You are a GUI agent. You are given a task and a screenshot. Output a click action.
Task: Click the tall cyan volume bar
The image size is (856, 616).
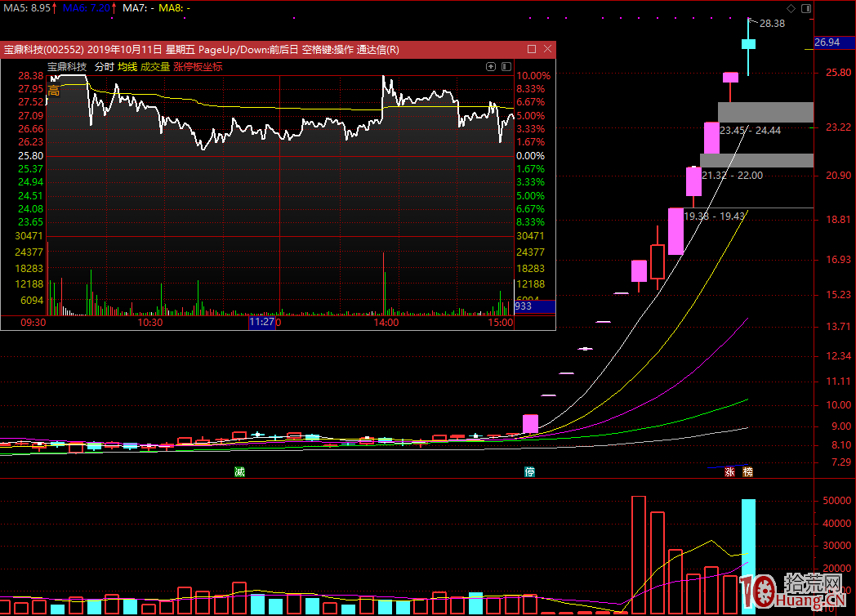748,556
